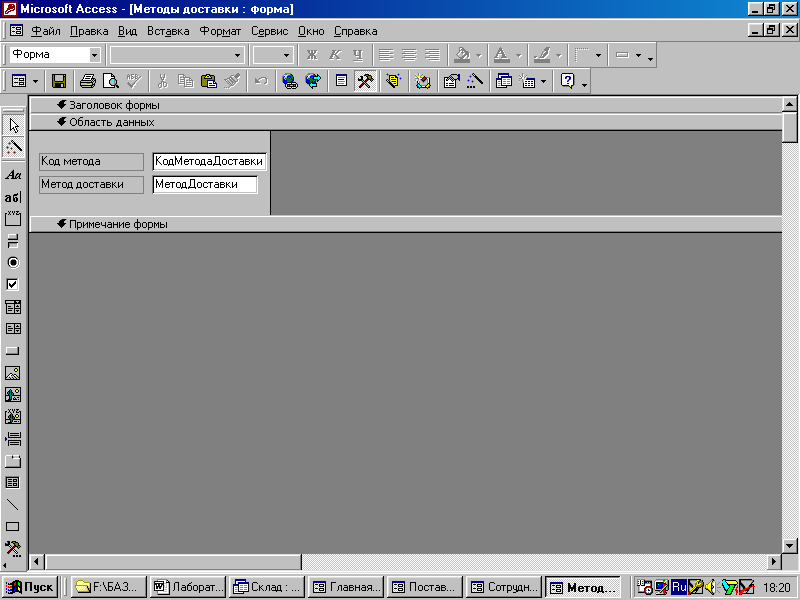800x600 pixels.
Task: Select the Label (Aa) tool
Action: (13, 175)
